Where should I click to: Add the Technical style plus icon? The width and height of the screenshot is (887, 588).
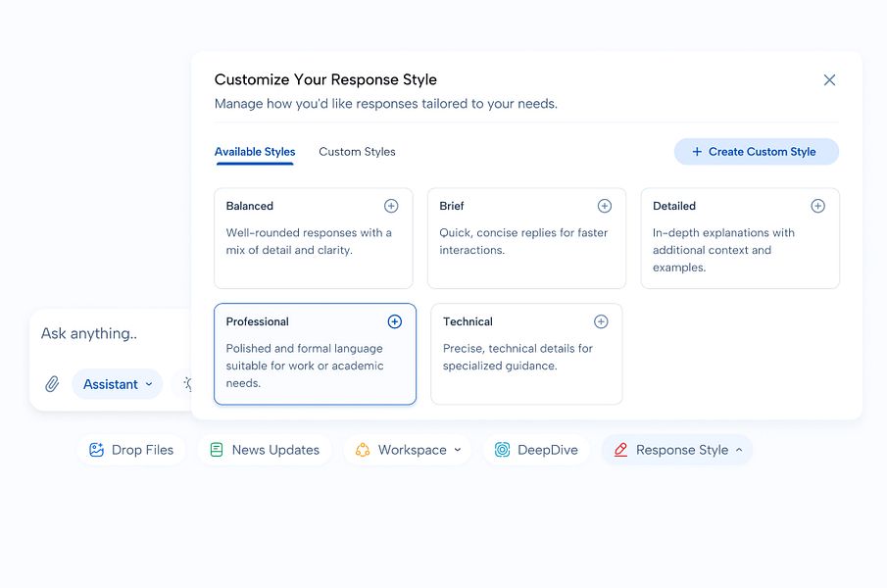601,321
